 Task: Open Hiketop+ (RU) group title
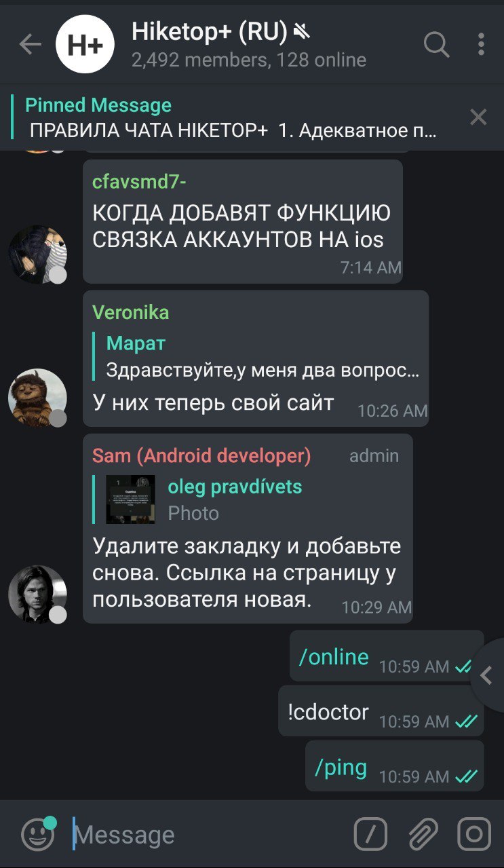(210, 31)
